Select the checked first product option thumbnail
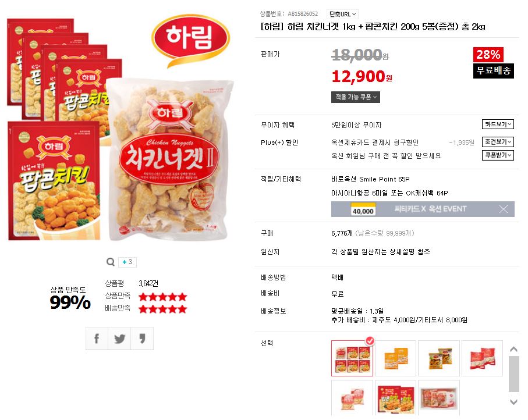 pyautogui.click(x=352, y=358)
